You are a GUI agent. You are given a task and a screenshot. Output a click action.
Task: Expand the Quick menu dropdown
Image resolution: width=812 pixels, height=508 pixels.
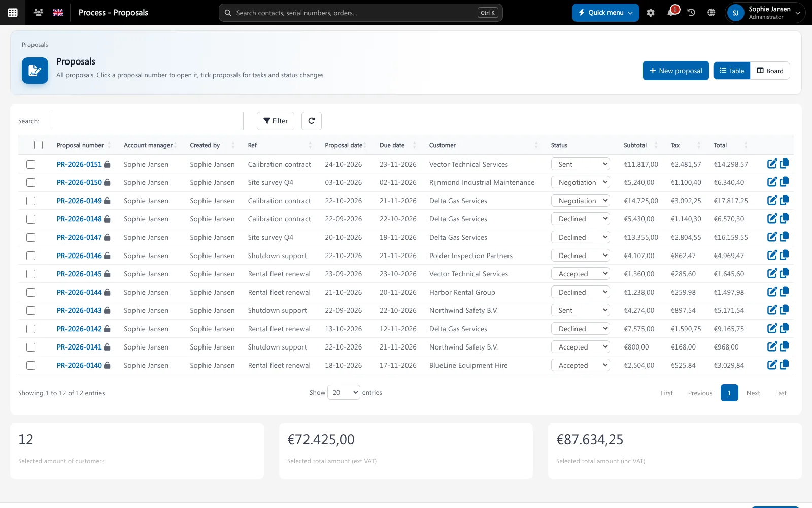click(605, 13)
